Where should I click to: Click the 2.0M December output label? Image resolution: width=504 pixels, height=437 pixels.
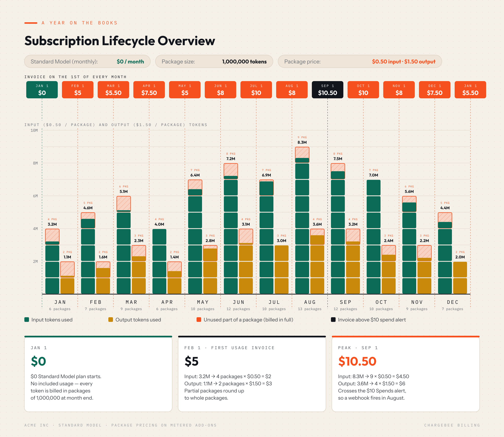click(x=460, y=257)
